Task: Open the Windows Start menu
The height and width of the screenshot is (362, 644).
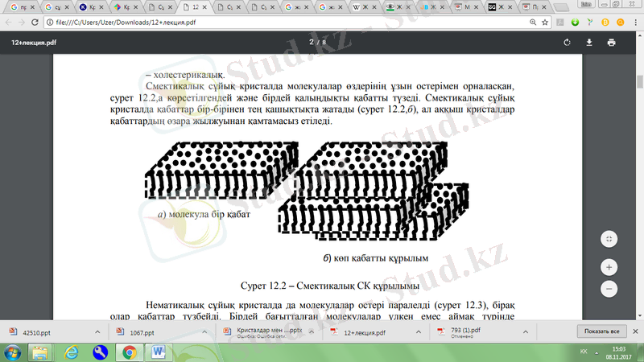Action: (x=12, y=353)
